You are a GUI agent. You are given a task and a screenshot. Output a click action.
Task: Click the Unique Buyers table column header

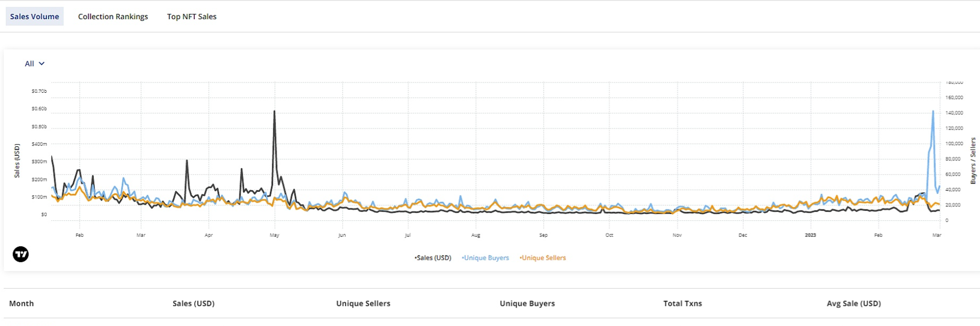point(527,304)
